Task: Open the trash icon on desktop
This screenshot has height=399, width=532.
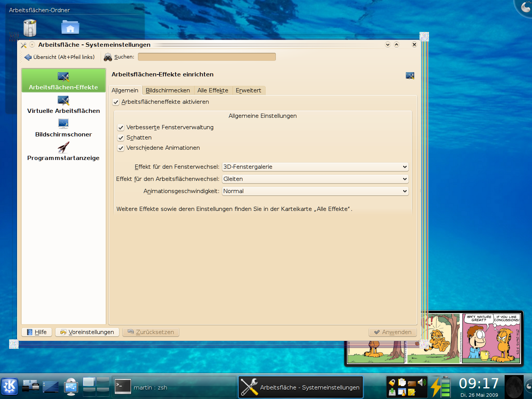Action: [30, 28]
